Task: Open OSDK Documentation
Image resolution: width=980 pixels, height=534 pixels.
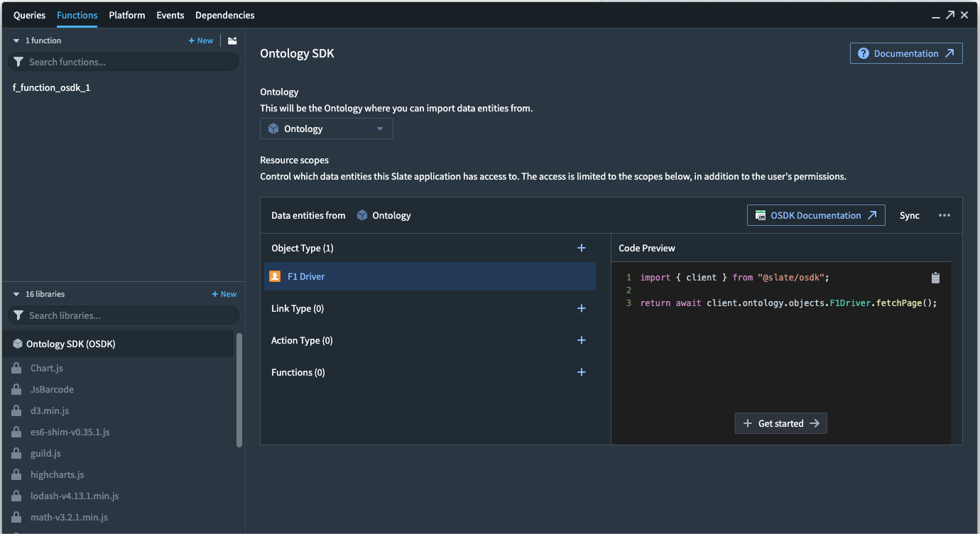Action: (816, 215)
